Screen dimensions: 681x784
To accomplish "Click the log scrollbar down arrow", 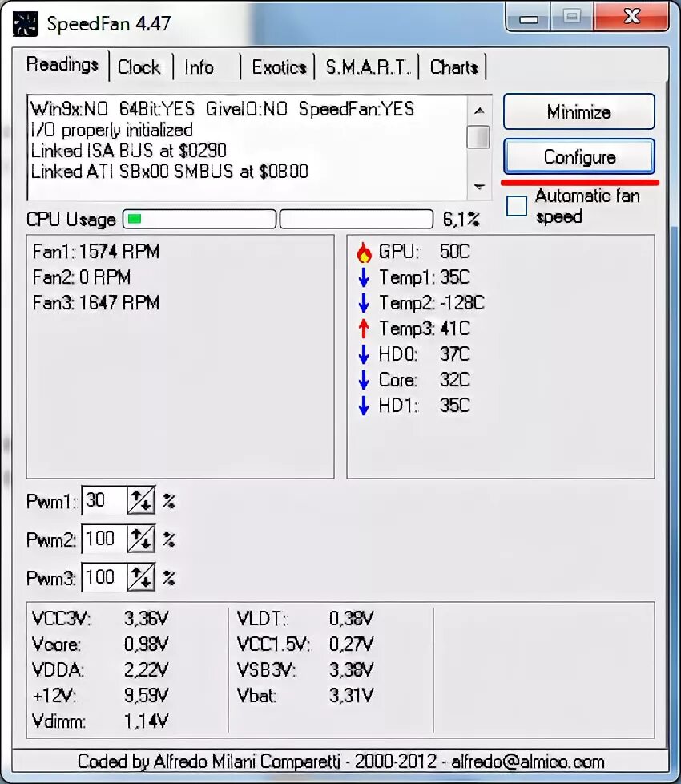I will tap(478, 187).
